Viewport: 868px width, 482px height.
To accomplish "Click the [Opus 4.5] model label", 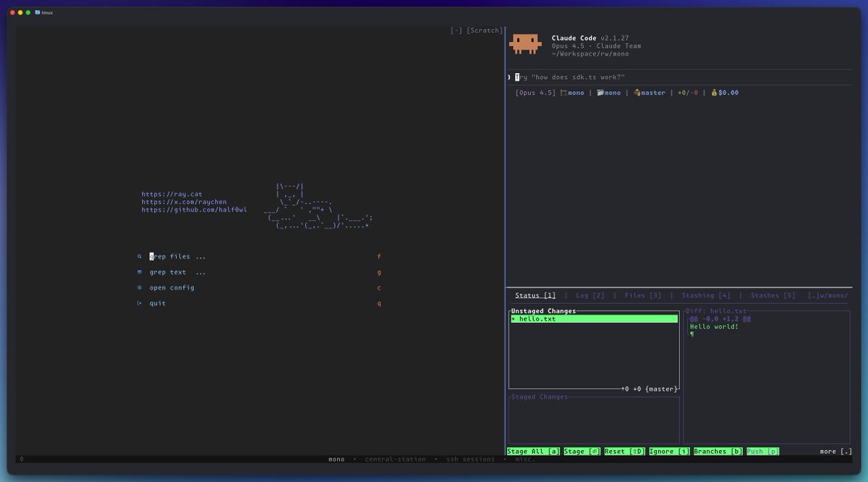I will pos(536,93).
